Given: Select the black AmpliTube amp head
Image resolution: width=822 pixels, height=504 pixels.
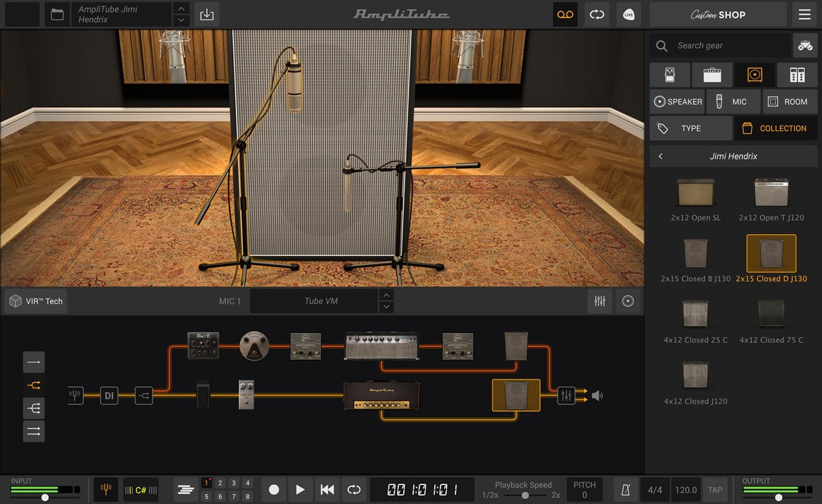Looking at the screenshot, I should 381,396.
